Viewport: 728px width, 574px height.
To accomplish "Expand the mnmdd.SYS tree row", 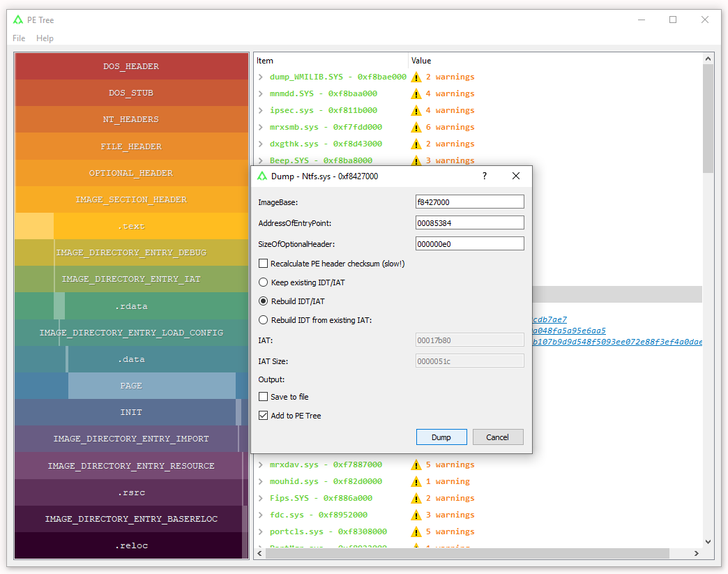I will 261,94.
